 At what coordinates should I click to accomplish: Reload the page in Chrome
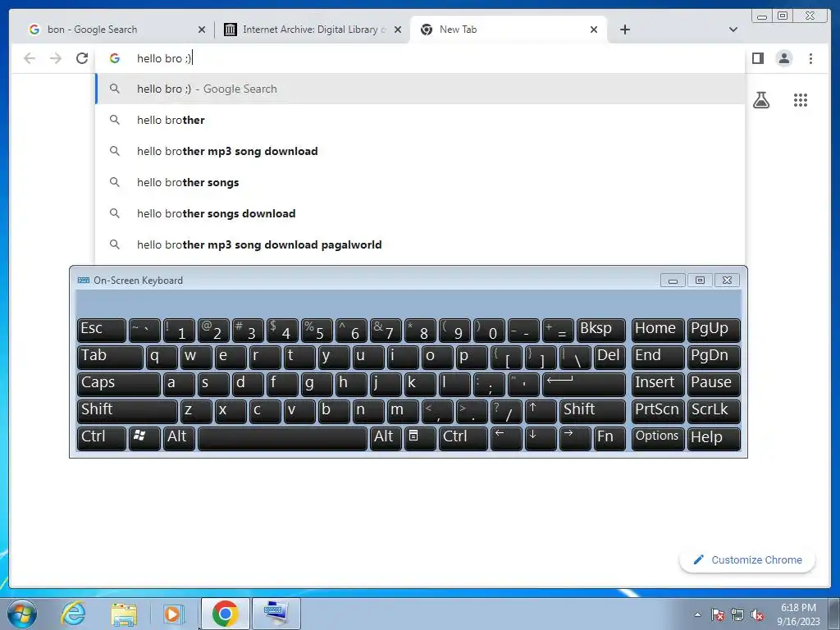(81, 58)
